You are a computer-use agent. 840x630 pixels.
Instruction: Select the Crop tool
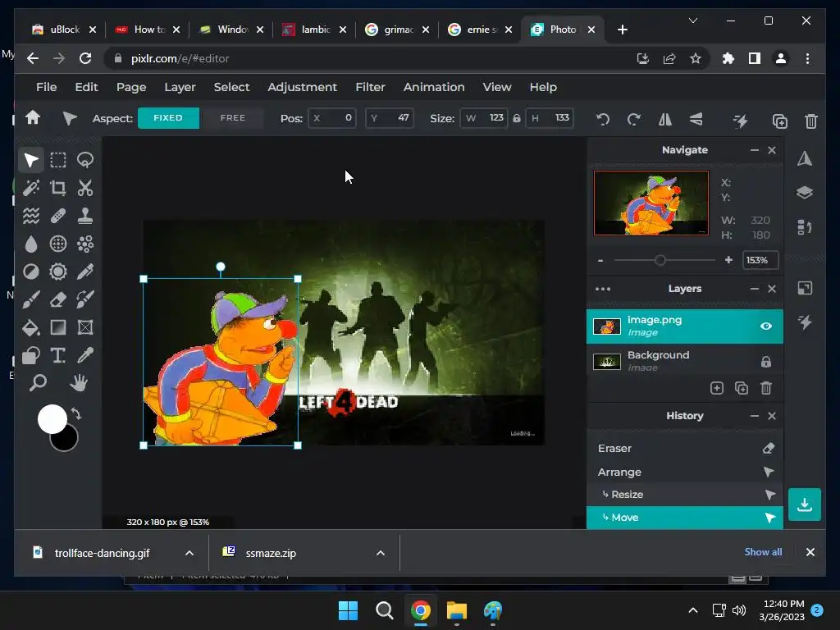pos(58,188)
